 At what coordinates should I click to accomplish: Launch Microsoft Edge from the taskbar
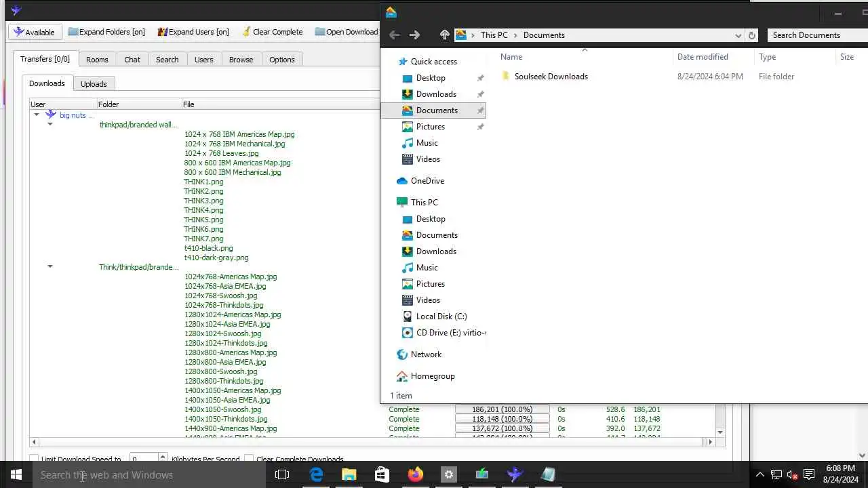316,474
